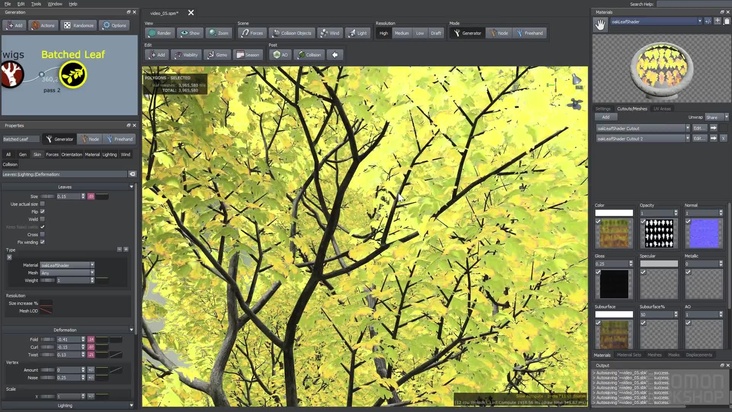This screenshot has width=732, height=412.
Task: Open the oakLeafShader Cutout dropdown
Action: 643,128
